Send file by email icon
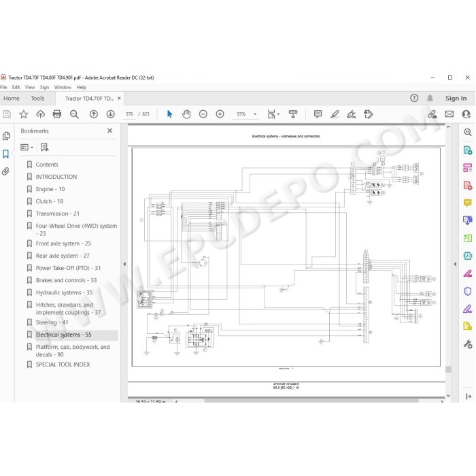 click(x=449, y=114)
